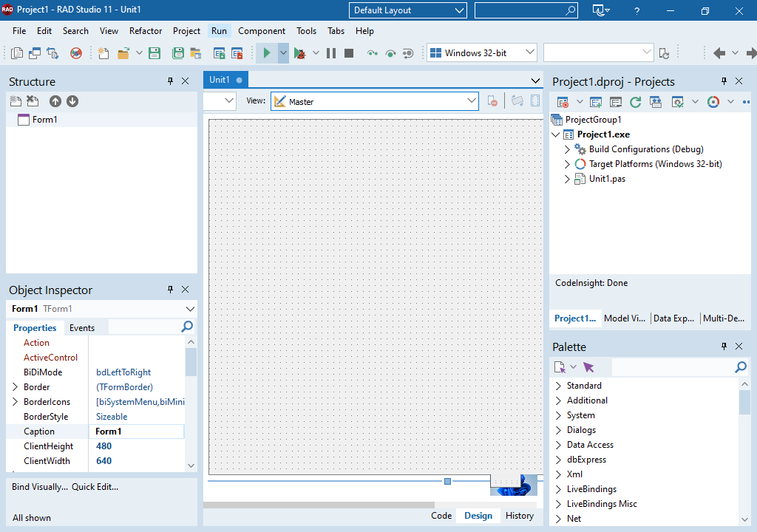
Task: Click the Run Until Return debug icon
Action: [408, 53]
